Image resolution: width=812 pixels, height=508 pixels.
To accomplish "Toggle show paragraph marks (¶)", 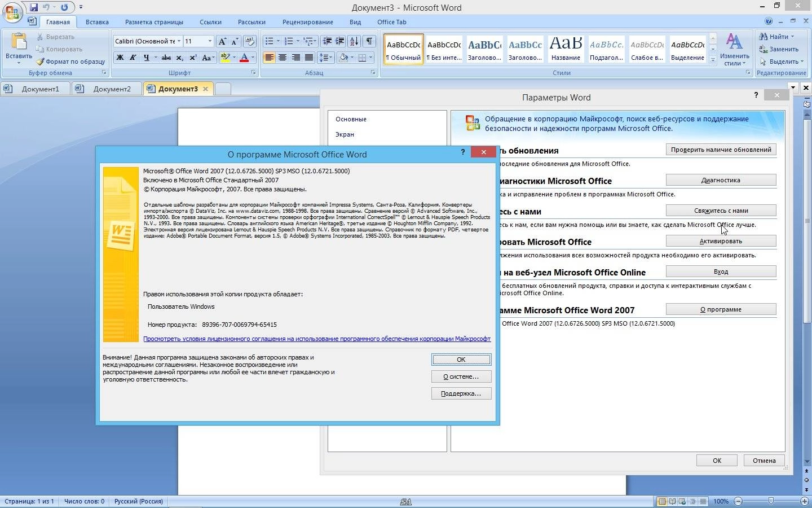I will [369, 41].
